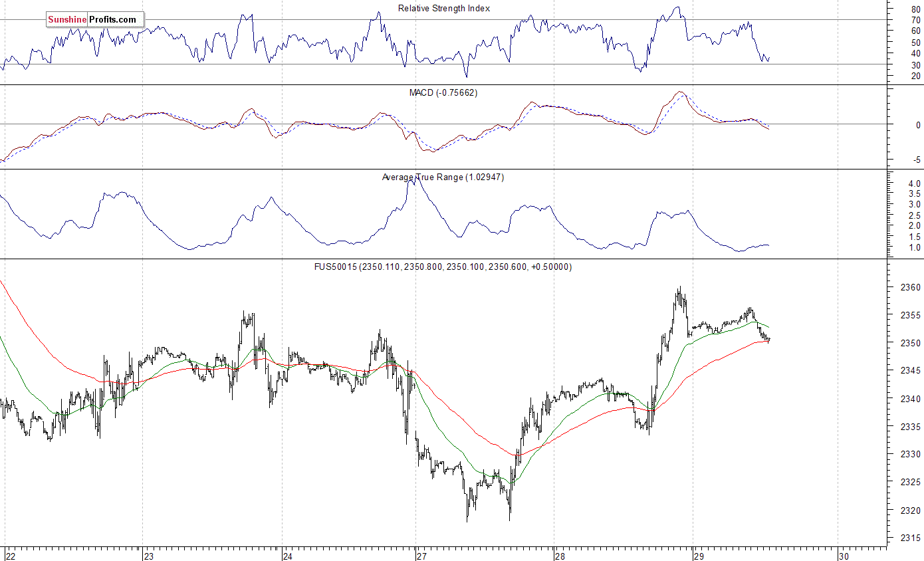
Task: Select the ATR axis value 3.5
Action: (x=915, y=194)
